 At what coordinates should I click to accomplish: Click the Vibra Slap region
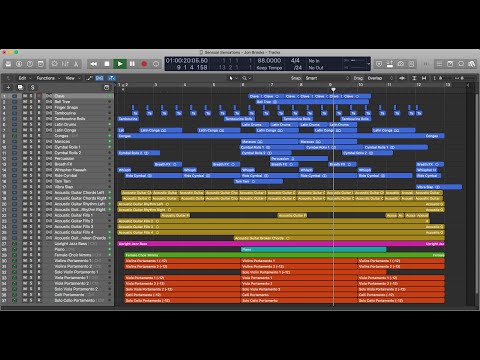[439, 187]
